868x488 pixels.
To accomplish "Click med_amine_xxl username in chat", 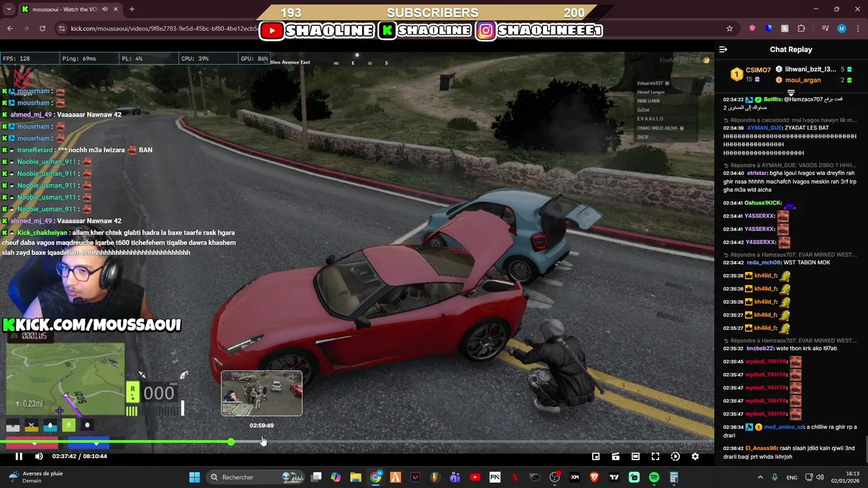I will 784,428.
